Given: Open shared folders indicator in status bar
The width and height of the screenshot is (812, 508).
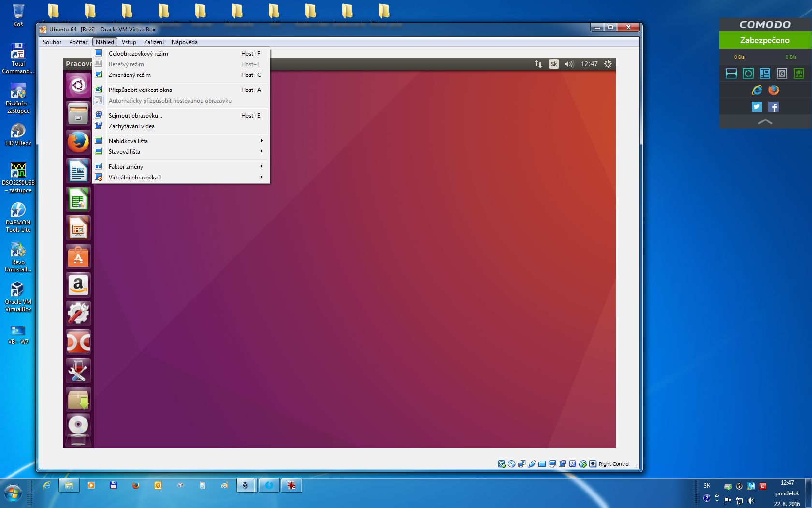Looking at the screenshot, I should click(x=542, y=464).
